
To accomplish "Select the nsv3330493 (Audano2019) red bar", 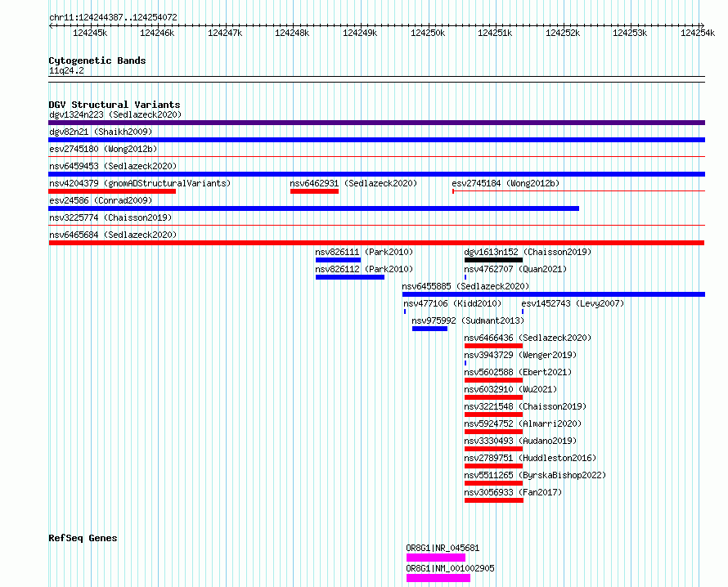I will click(493, 449).
